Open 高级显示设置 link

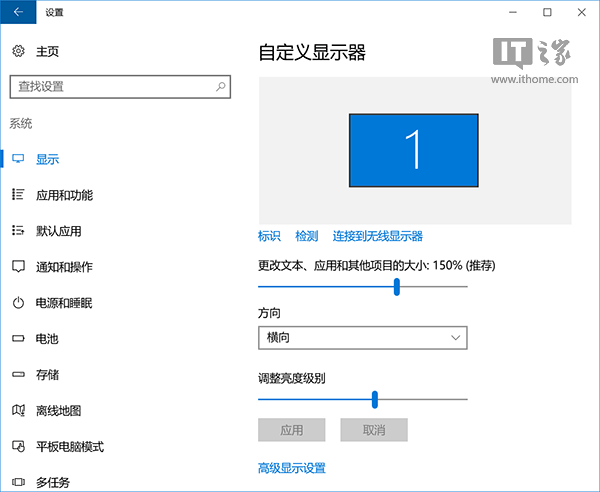pos(292,468)
